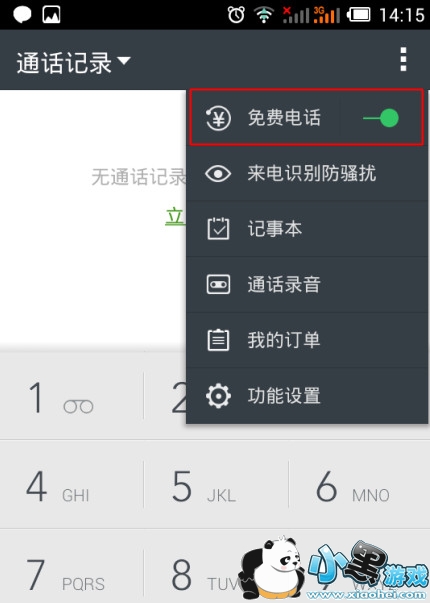Tap dial pad key 6 MNO

point(359,485)
